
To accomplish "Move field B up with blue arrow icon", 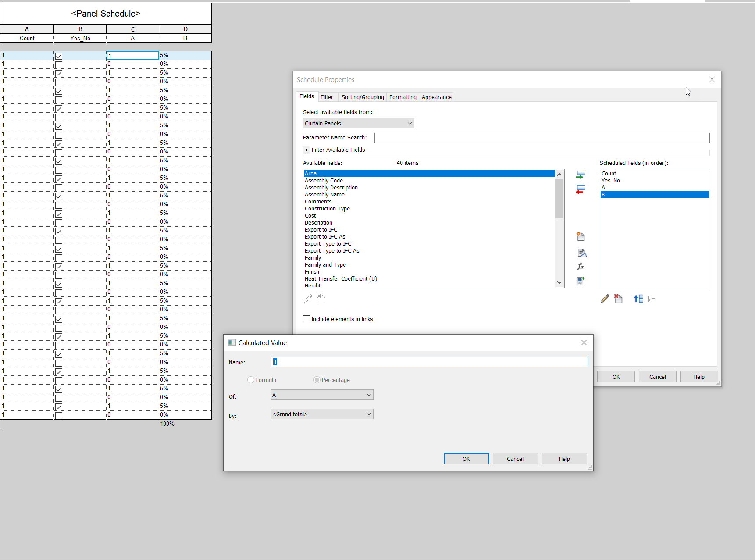I will pyautogui.click(x=638, y=299).
